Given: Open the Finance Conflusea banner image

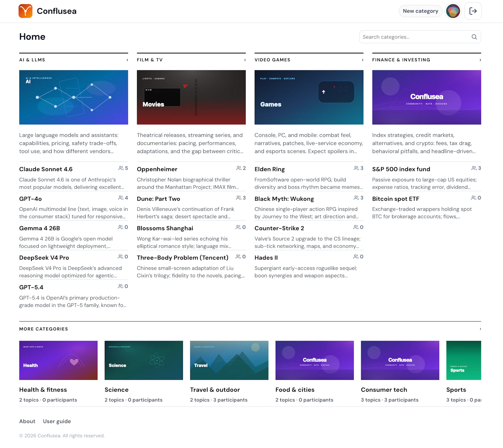Looking at the screenshot, I should [427, 97].
